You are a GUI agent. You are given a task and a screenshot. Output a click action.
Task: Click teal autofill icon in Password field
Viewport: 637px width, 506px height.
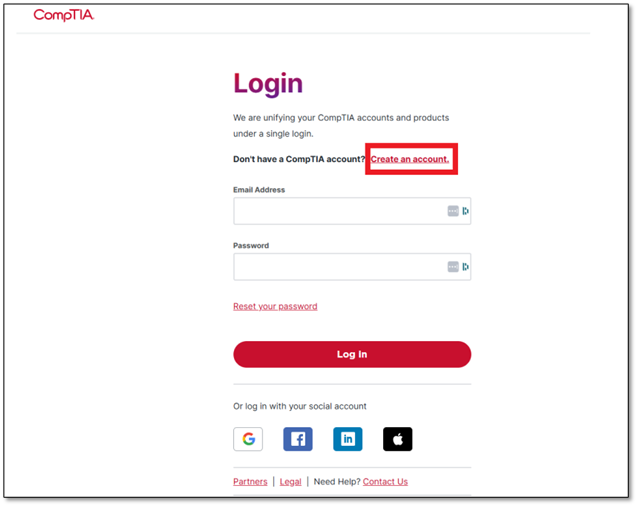click(466, 267)
